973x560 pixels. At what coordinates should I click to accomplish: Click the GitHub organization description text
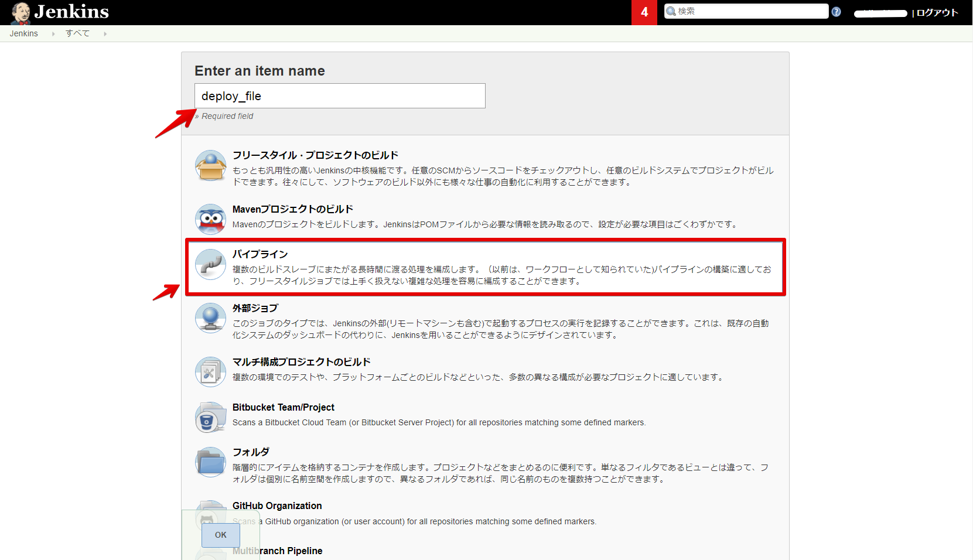[415, 521]
